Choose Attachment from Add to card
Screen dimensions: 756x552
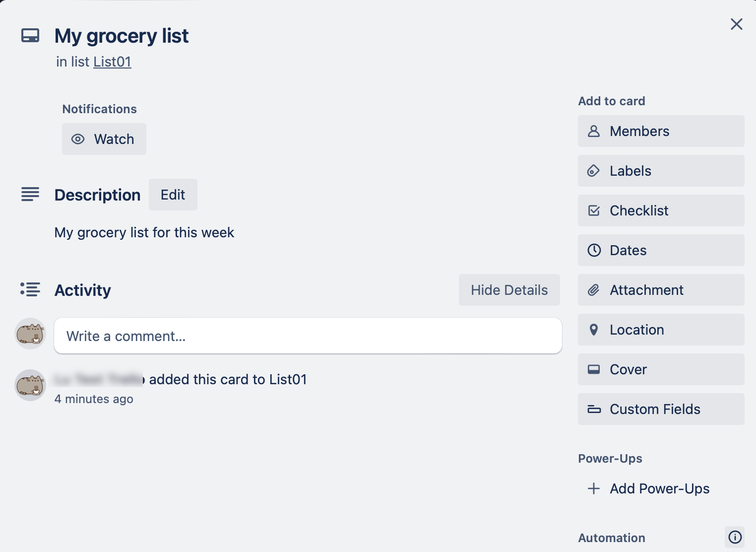pyautogui.click(x=661, y=290)
